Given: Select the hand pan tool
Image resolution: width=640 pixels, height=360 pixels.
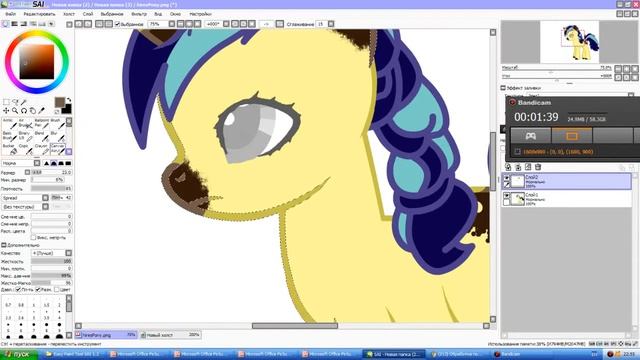Looking at the screenshot, I should (33, 111).
